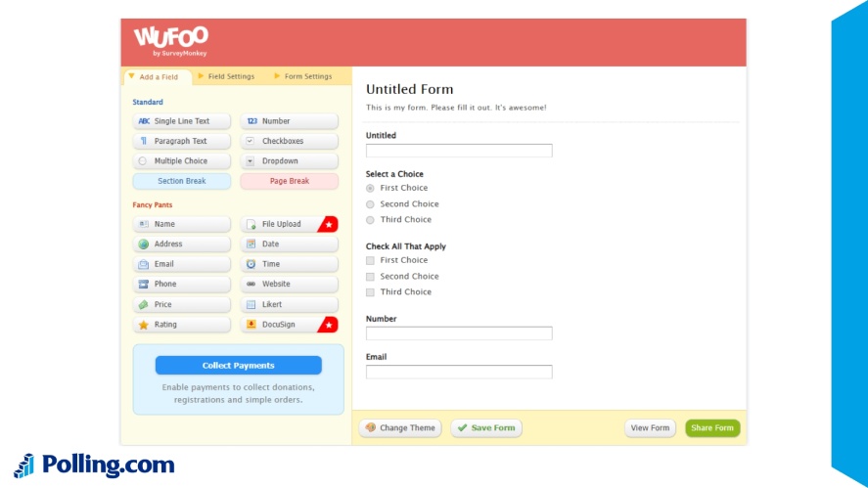Check the Third Choice checkbox
868x488 pixels.
(370, 292)
